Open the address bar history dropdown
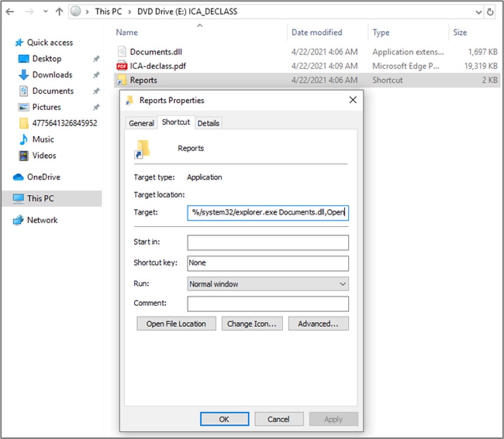Screen dimensions: 504x439 coord(478,12)
